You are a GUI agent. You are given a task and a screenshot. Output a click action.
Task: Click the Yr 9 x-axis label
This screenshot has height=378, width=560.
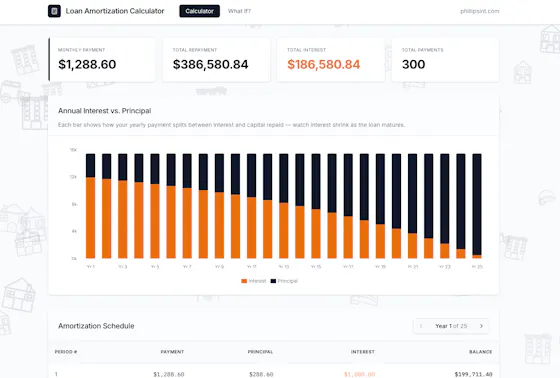pos(219,267)
